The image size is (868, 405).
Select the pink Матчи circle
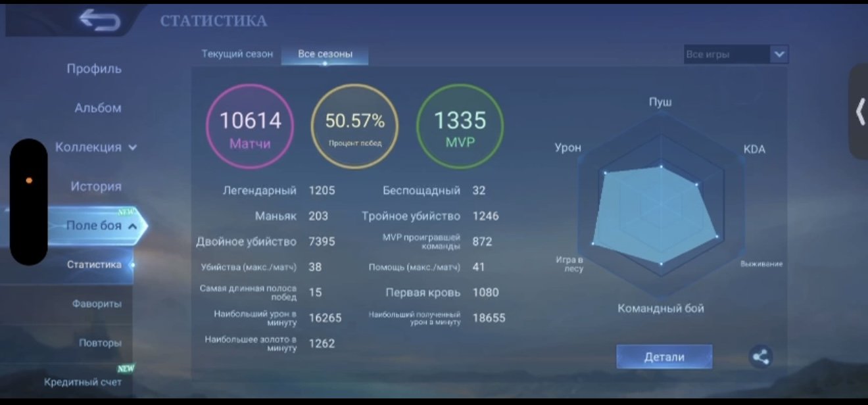pos(250,127)
